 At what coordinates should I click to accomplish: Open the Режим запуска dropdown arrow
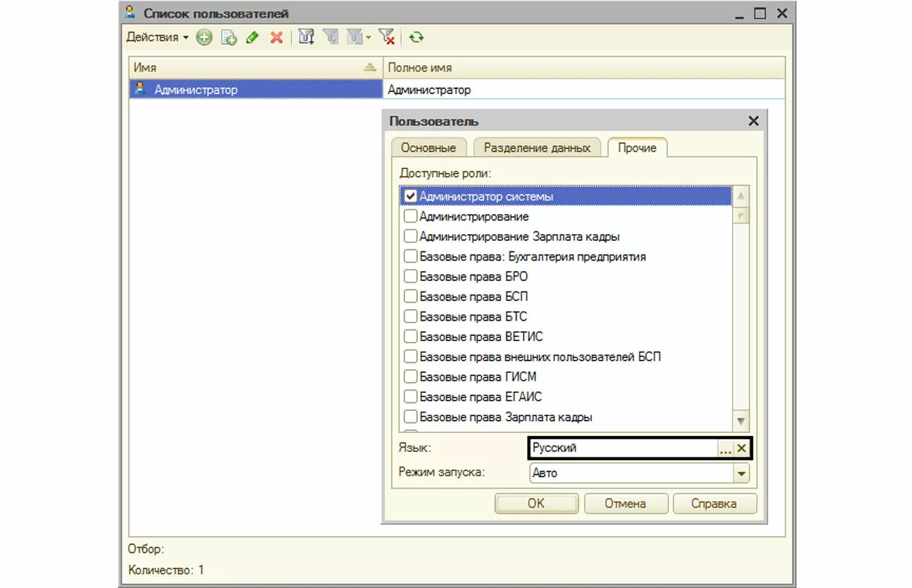(741, 473)
